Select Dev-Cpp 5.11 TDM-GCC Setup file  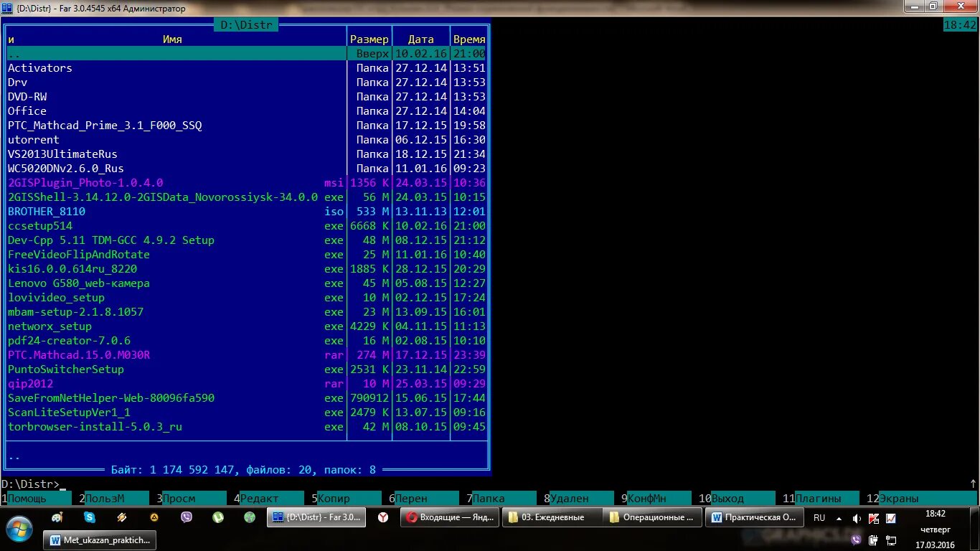coord(246,240)
